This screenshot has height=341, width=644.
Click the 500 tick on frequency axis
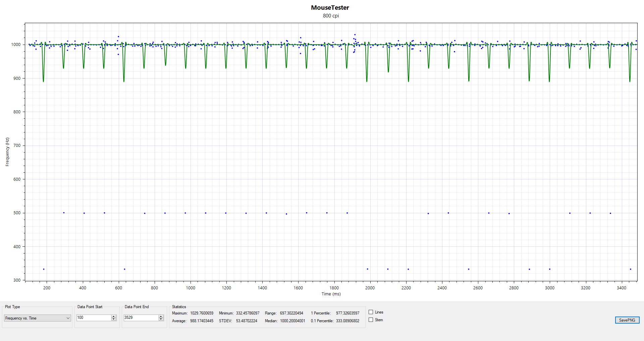tap(17, 213)
